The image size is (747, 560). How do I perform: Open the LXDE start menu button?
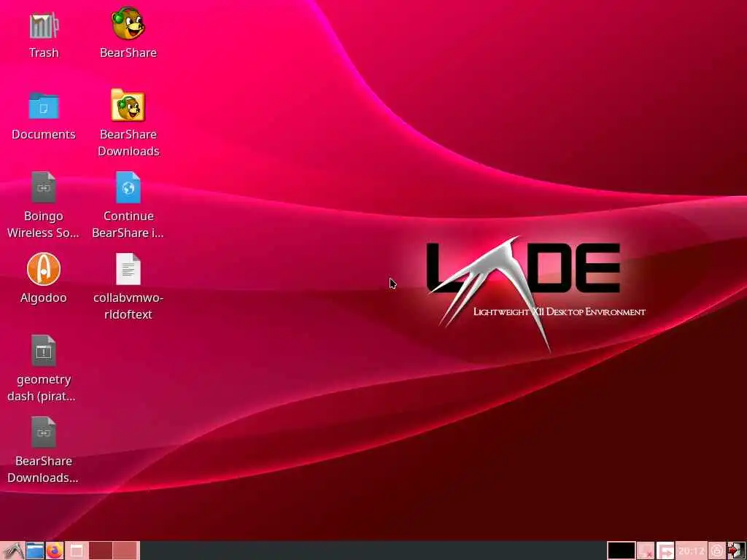click(x=12, y=551)
